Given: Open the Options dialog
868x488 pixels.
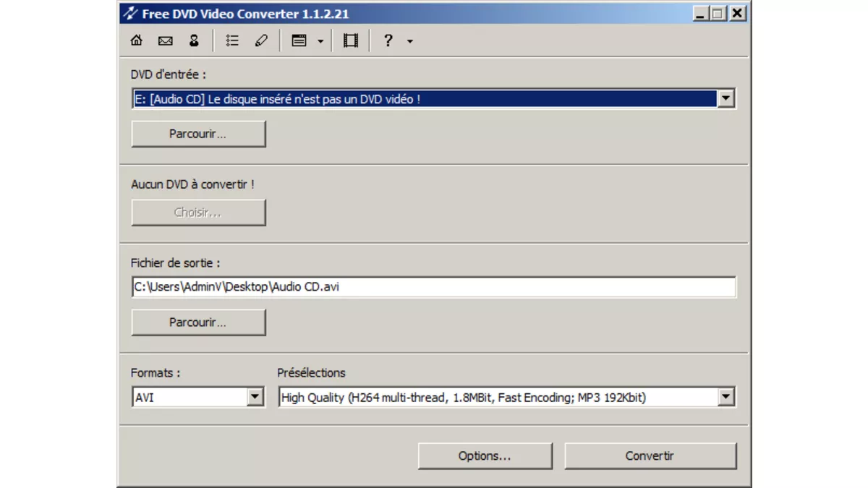Looking at the screenshot, I should (485, 456).
